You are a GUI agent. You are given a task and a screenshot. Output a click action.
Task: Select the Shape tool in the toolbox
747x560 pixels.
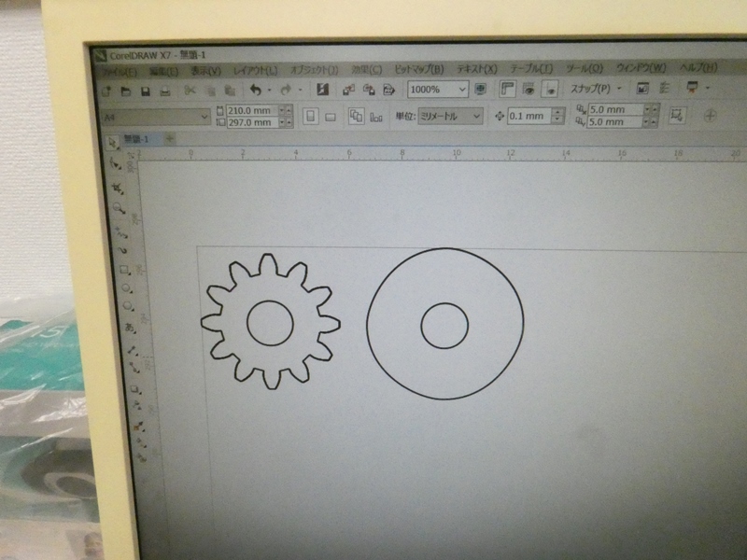coord(116,164)
